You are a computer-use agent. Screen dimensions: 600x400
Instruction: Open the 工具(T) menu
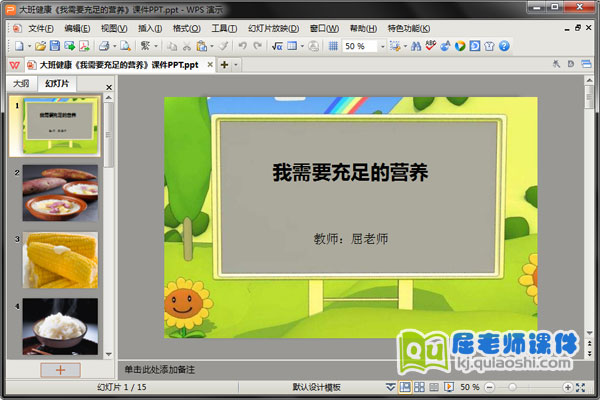(225, 28)
